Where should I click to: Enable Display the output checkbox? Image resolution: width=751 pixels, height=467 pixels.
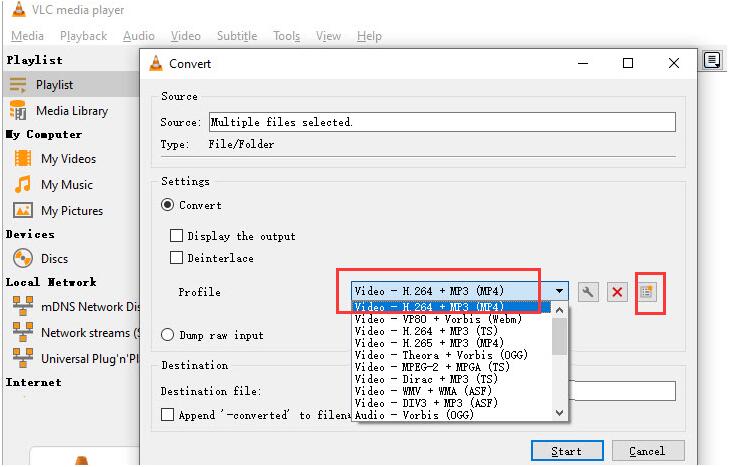pyautogui.click(x=176, y=236)
